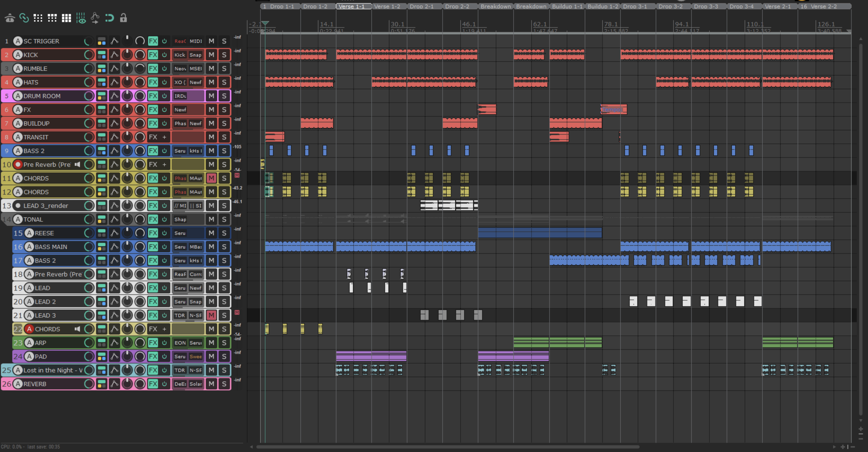Add an FX via the plus on track 10
Screen dimensions: 868x452
click(x=164, y=165)
